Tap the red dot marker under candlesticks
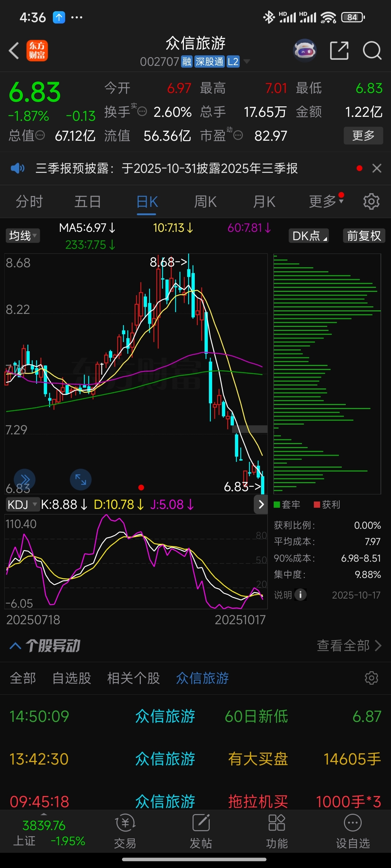Image resolution: width=391 pixels, height=868 pixels. (141, 488)
